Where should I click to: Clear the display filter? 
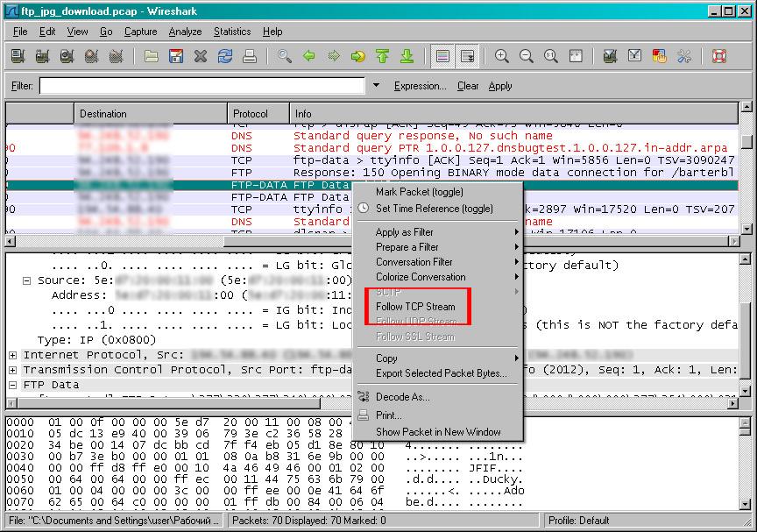pyautogui.click(x=468, y=86)
